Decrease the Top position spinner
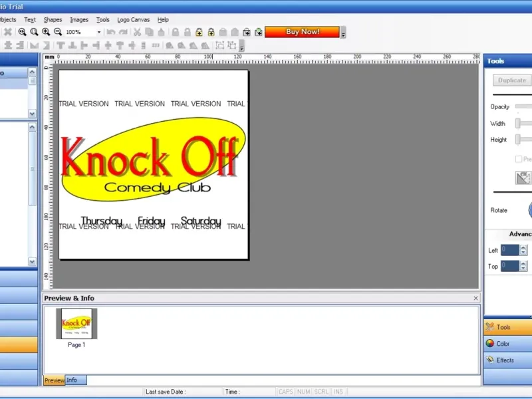 click(523, 269)
